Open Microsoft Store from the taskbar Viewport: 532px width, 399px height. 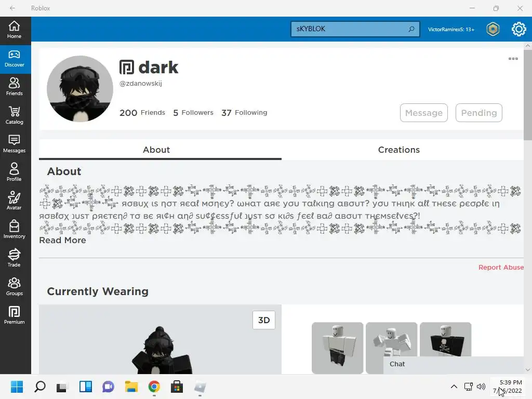coord(177,387)
